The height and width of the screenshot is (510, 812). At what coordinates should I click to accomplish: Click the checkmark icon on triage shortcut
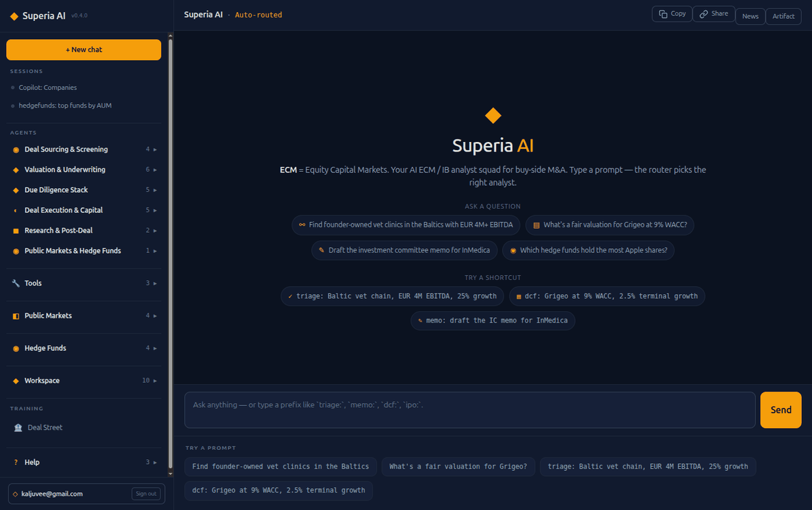[x=290, y=296]
